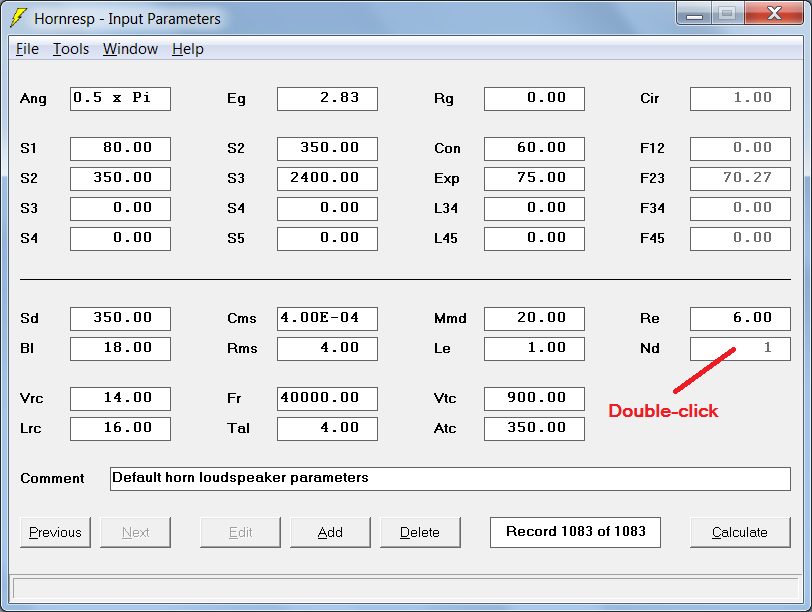Open the File menu
The image size is (812, 612).
pos(27,49)
